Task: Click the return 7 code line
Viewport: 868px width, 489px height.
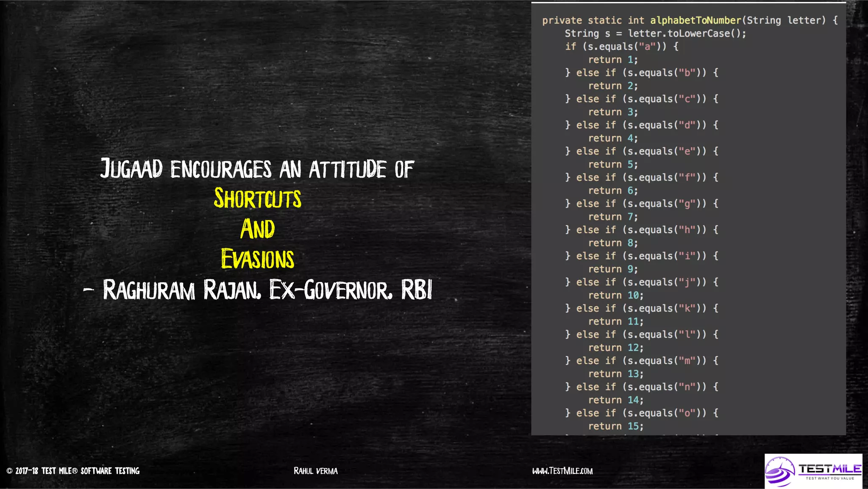Action: (613, 217)
